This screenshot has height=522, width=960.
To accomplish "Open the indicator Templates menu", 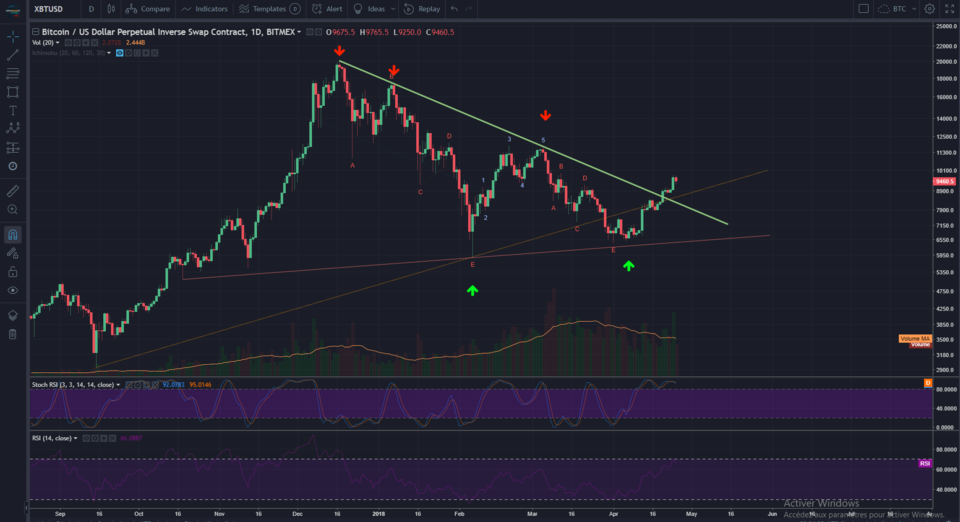I will 263,9.
